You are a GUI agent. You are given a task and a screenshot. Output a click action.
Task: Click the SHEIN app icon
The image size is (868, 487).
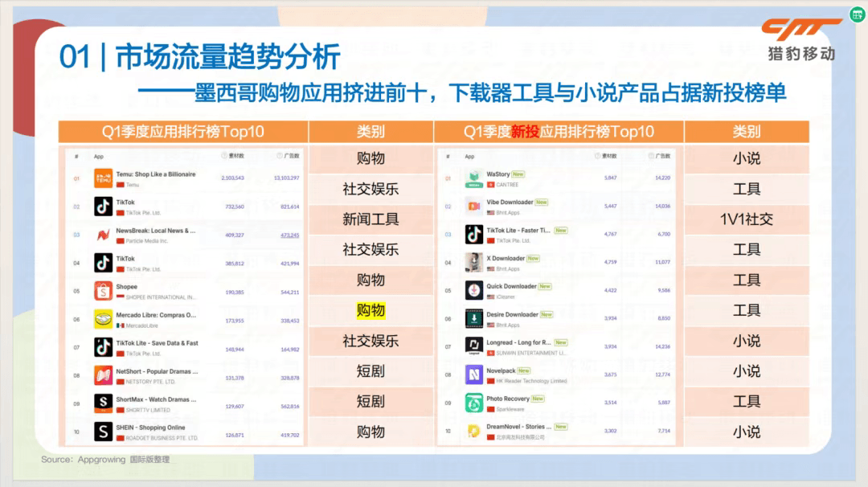[103, 432]
